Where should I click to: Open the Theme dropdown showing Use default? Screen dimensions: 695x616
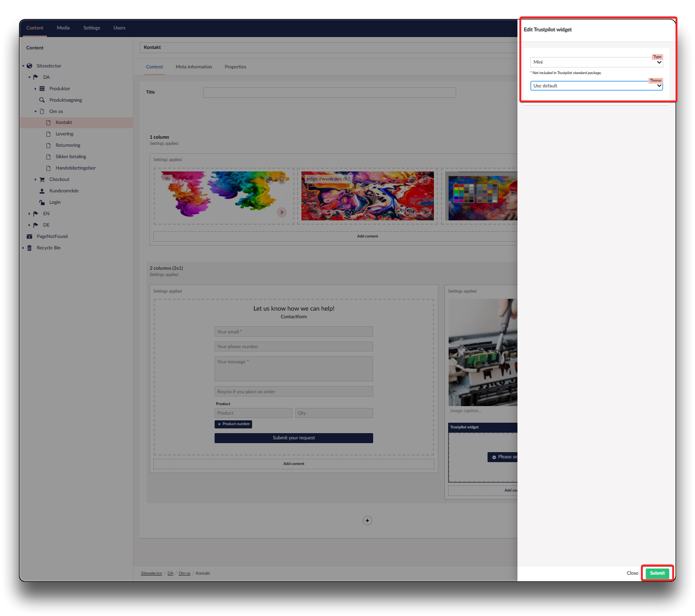click(x=596, y=86)
